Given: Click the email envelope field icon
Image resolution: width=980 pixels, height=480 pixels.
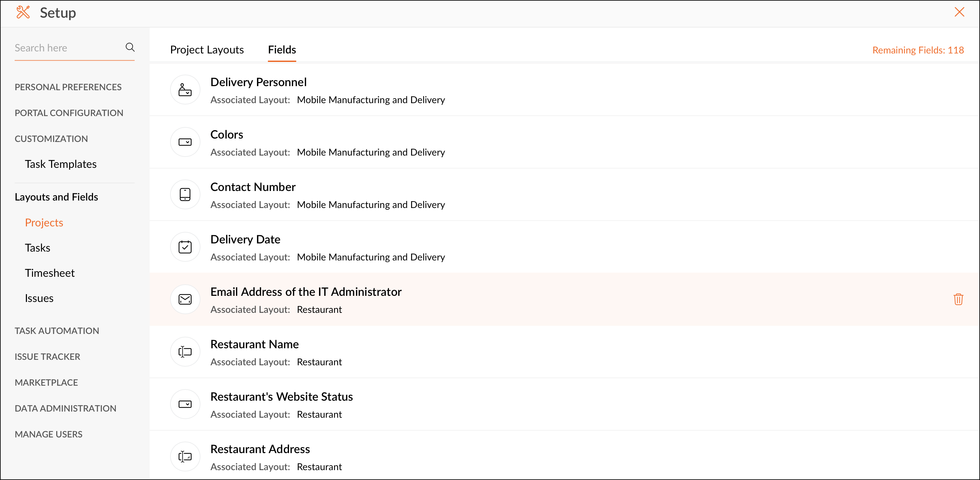Looking at the screenshot, I should point(185,300).
